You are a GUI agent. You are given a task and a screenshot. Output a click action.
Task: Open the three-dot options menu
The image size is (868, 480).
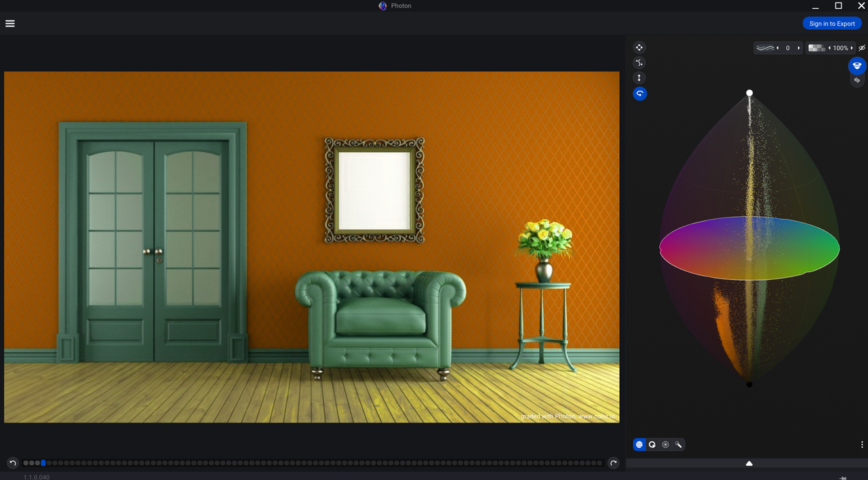tap(862, 445)
